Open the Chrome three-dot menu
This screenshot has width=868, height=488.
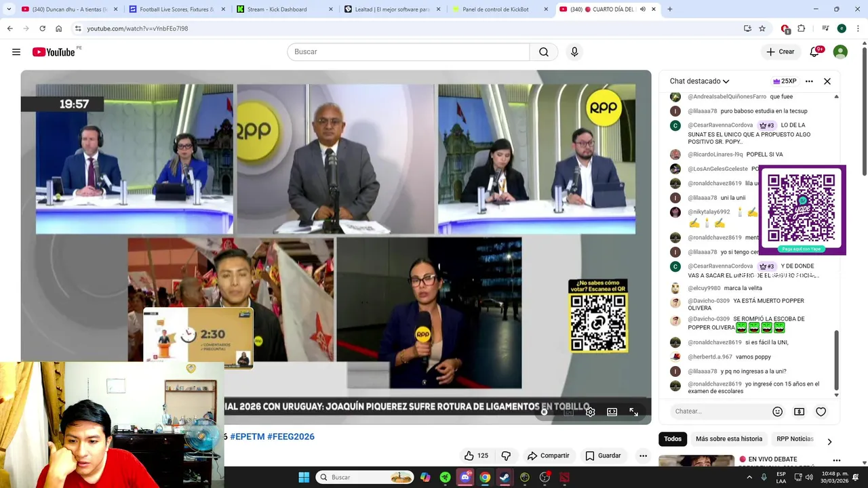[859, 28]
